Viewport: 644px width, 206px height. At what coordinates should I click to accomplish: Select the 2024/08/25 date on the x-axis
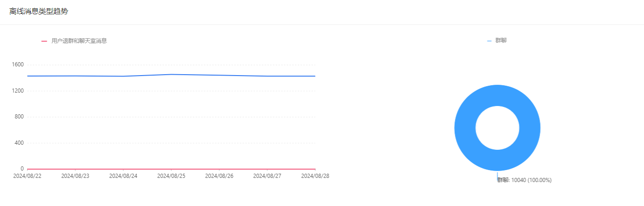pos(171,176)
